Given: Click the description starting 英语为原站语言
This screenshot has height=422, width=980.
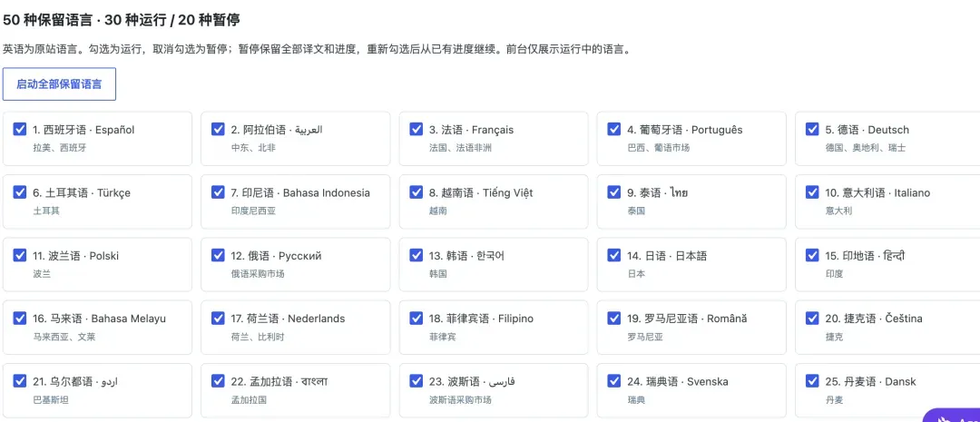Looking at the screenshot, I should 316,49.
